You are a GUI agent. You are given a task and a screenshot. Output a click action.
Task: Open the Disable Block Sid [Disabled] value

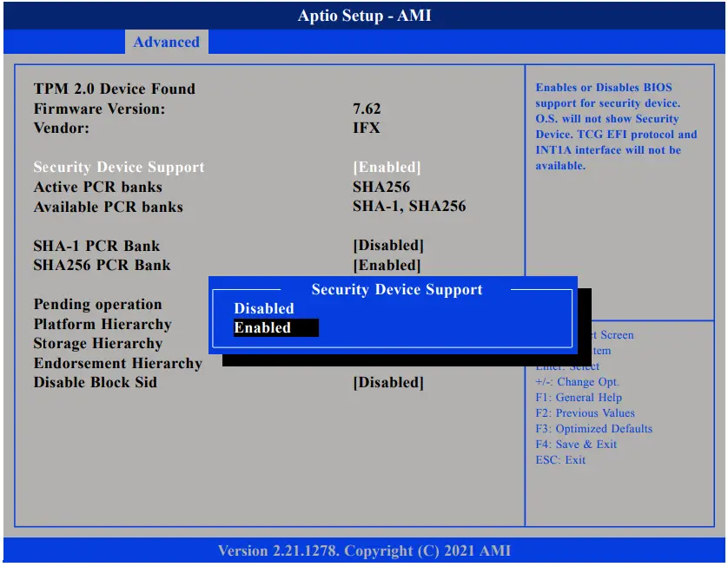point(388,382)
